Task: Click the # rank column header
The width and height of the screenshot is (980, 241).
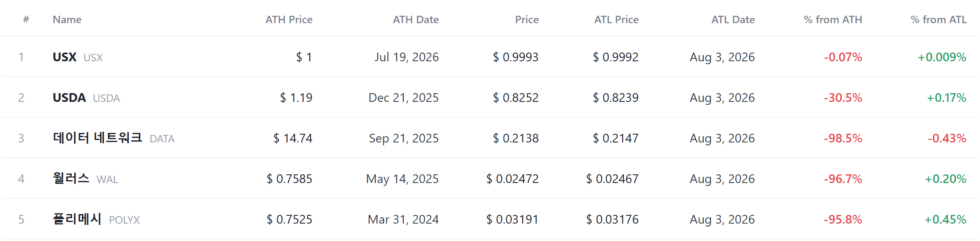Action: click(26, 19)
